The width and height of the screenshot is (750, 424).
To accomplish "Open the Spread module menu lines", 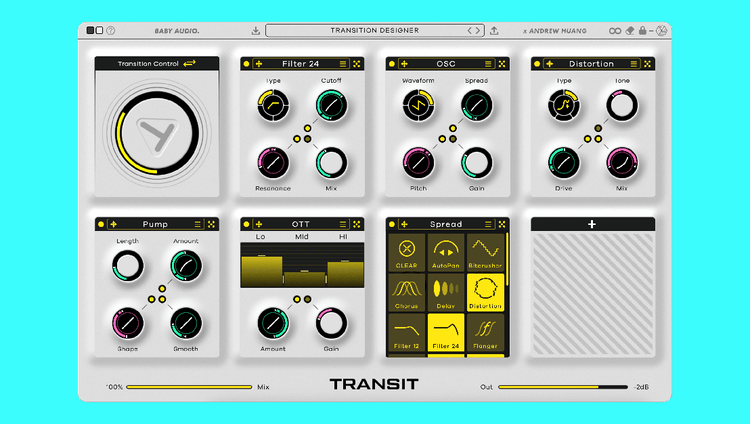I will coord(488,224).
